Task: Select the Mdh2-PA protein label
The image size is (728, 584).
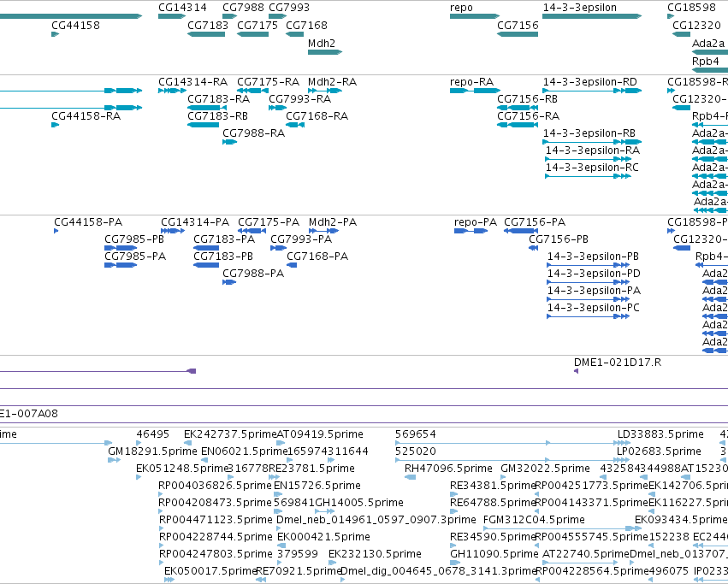Action: click(x=333, y=222)
